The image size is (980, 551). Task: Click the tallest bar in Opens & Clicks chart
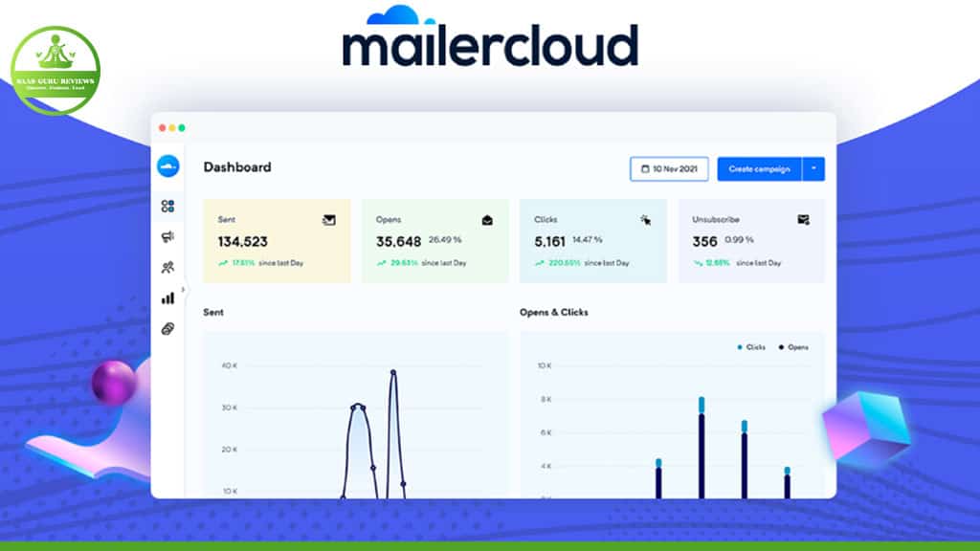tap(702, 448)
